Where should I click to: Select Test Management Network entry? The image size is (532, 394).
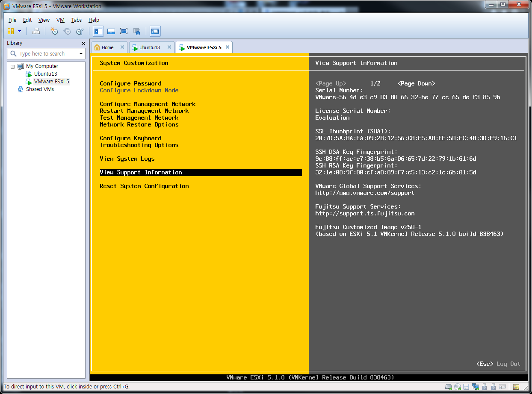point(139,118)
